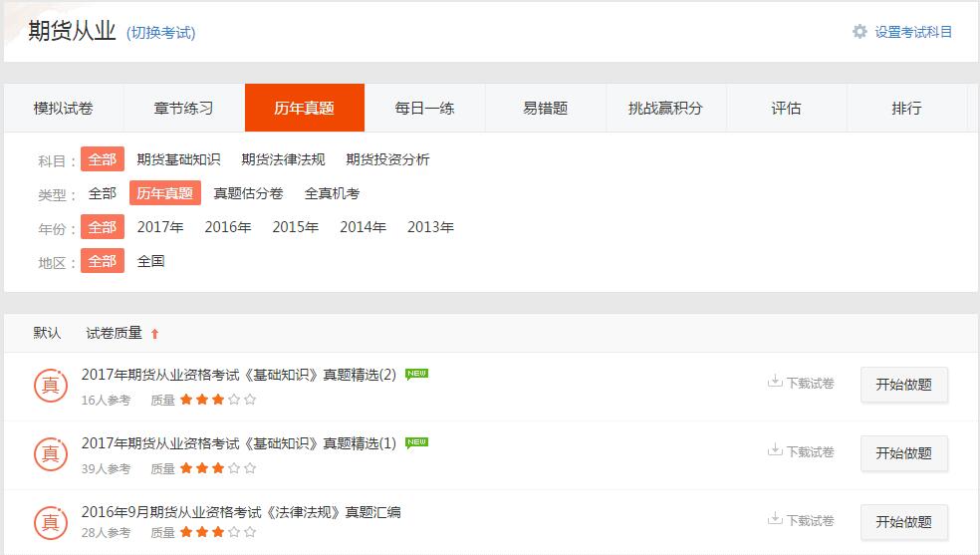Click the 真 badge of 2017 基础知识 真题精选(2)

tap(51, 385)
